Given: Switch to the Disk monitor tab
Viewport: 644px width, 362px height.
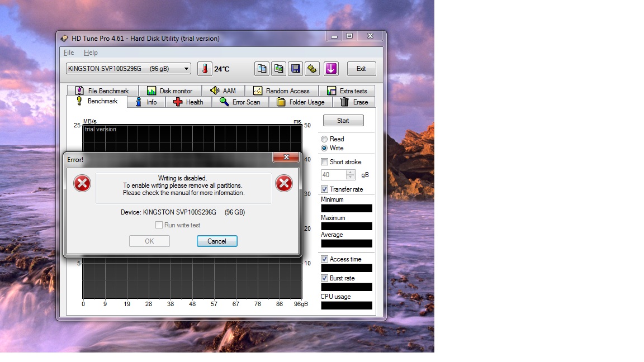Looking at the screenshot, I should pyautogui.click(x=170, y=90).
